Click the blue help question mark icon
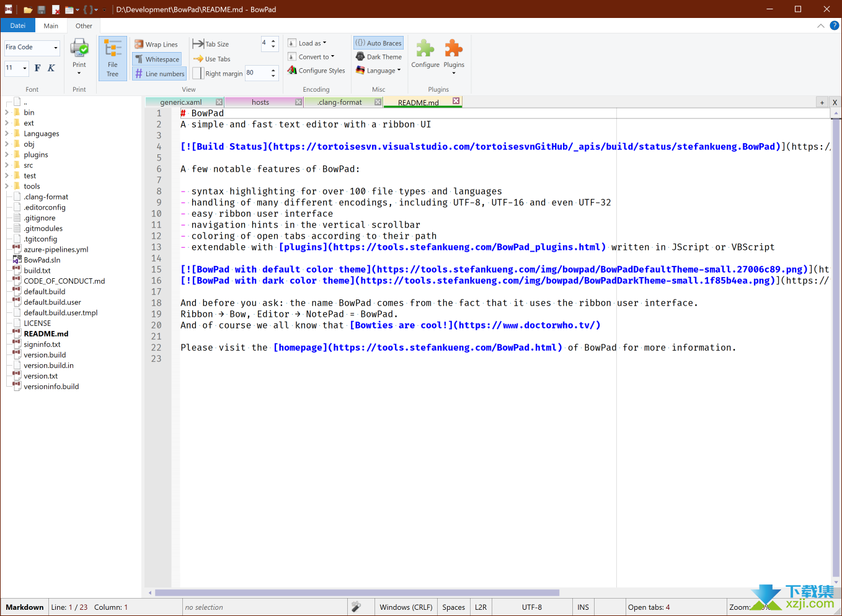This screenshot has width=842, height=616. (x=835, y=25)
